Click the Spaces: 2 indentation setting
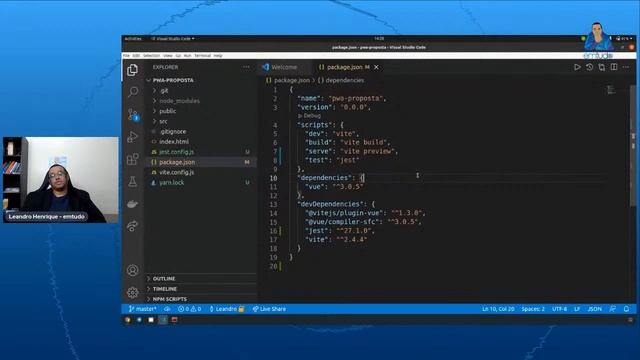The image size is (640, 360). point(533,309)
